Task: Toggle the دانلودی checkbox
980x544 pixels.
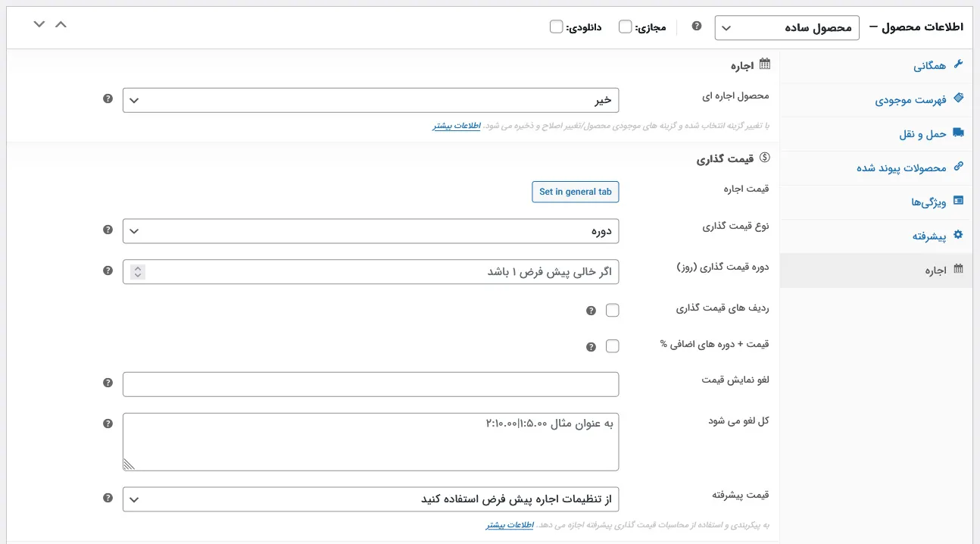Action: pos(557,27)
